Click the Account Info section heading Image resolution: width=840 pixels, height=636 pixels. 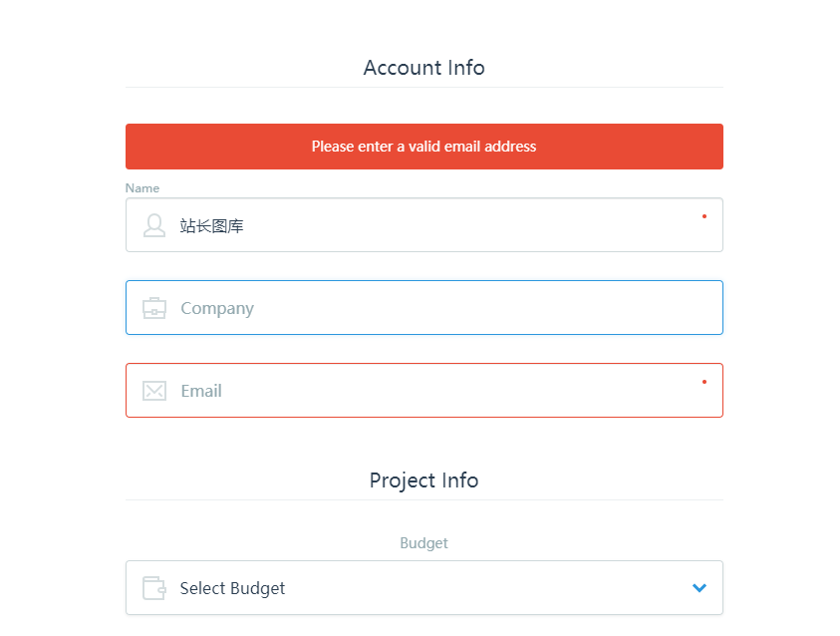click(x=423, y=68)
